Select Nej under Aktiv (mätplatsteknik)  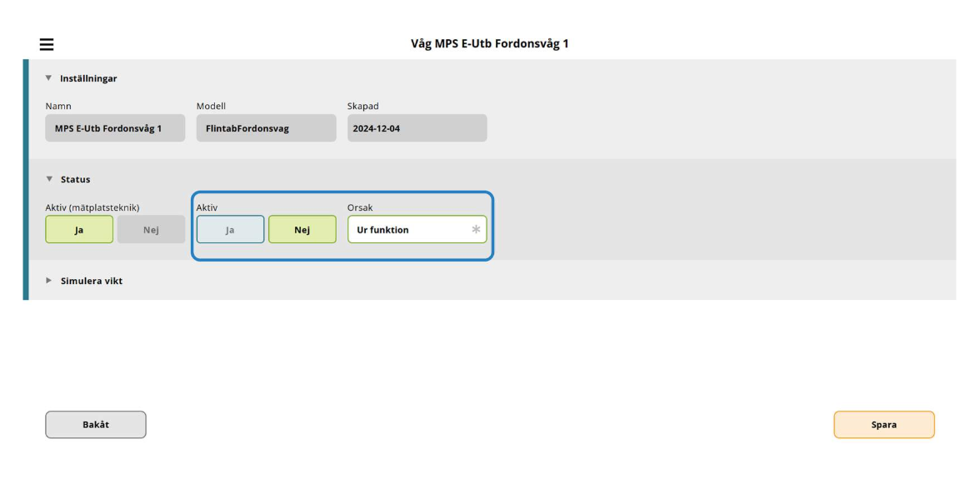tap(151, 230)
